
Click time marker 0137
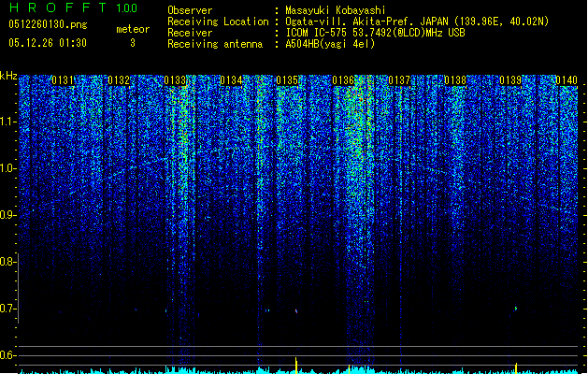(x=399, y=80)
